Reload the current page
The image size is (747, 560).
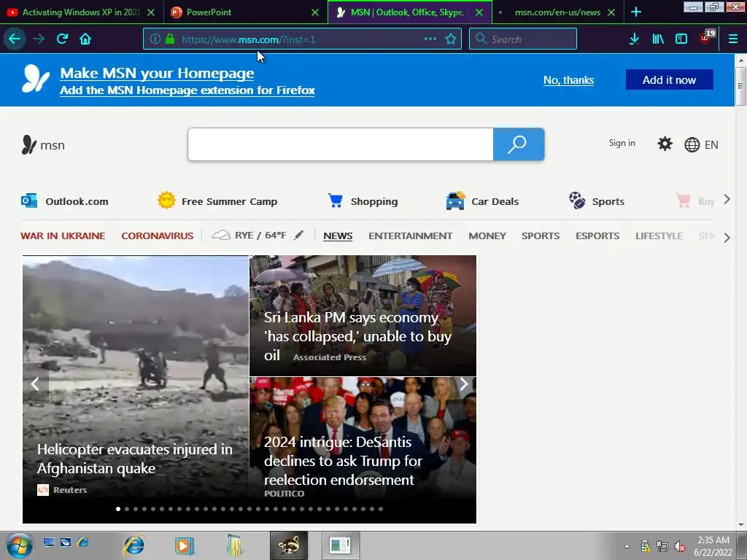point(62,39)
